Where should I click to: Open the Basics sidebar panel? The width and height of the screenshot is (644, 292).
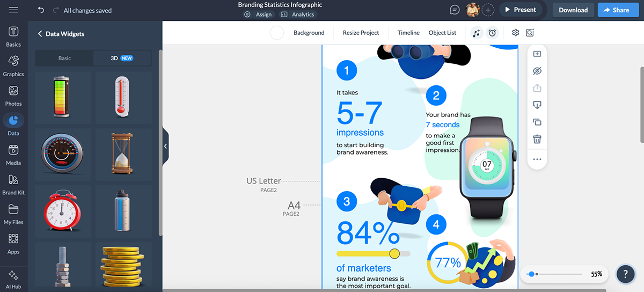pyautogui.click(x=13, y=36)
